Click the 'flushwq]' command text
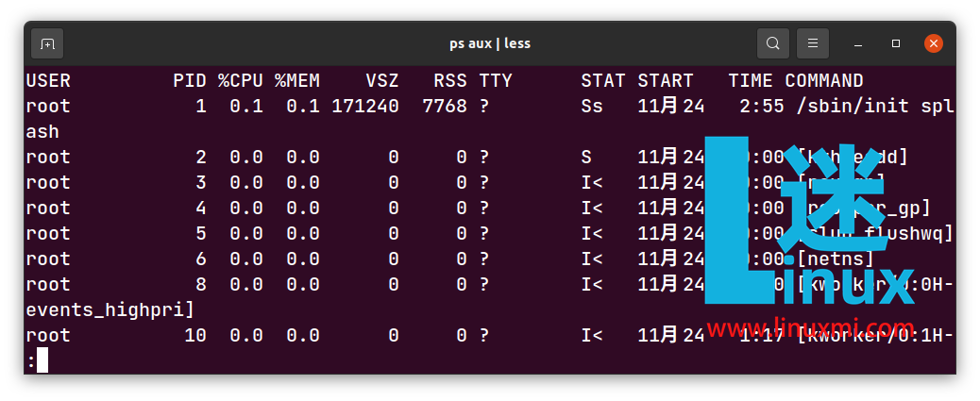This screenshot has height=401, width=980. click(909, 234)
